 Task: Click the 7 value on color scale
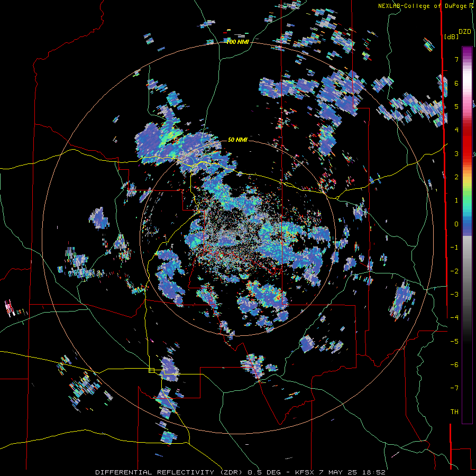pos(456,59)
